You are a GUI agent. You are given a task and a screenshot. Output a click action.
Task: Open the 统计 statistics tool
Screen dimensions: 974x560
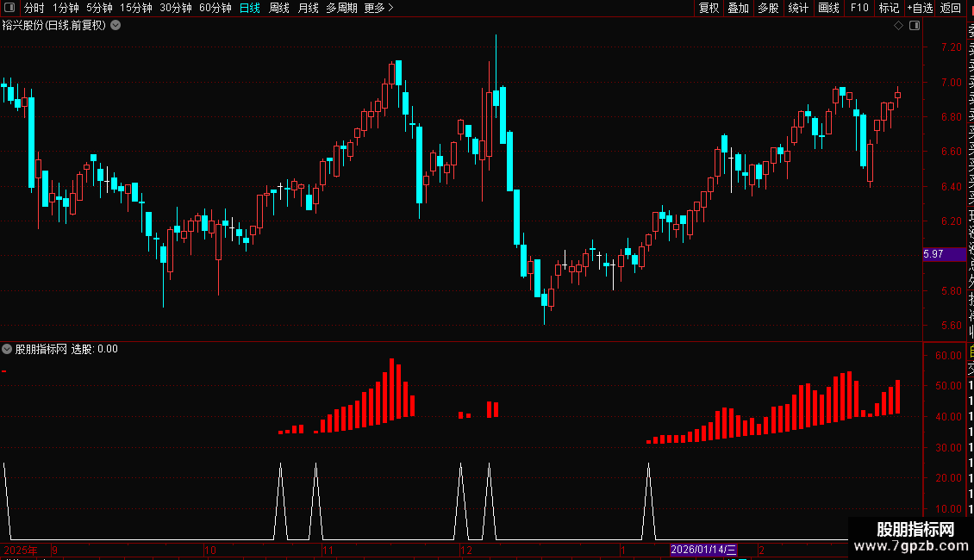pyautogui.click(x=798, y=8)
